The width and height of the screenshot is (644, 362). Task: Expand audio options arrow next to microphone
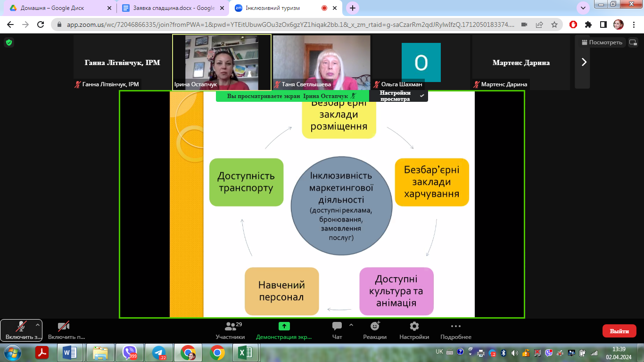tap(38, 325)
